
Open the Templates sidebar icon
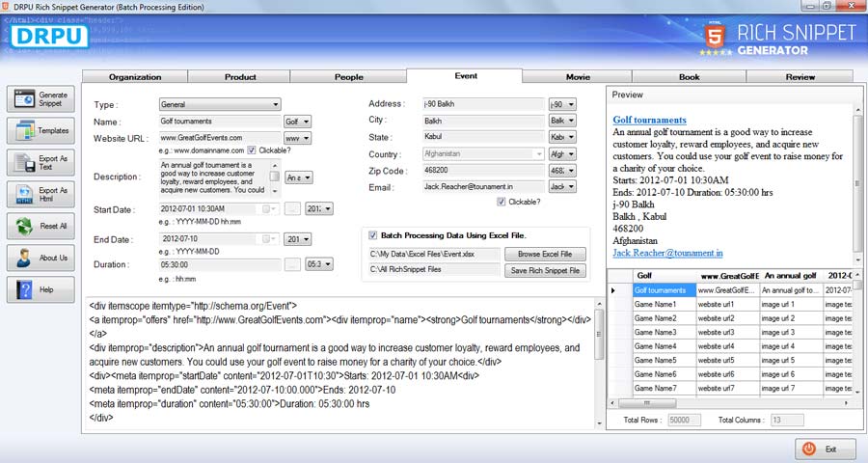[25, 131]
